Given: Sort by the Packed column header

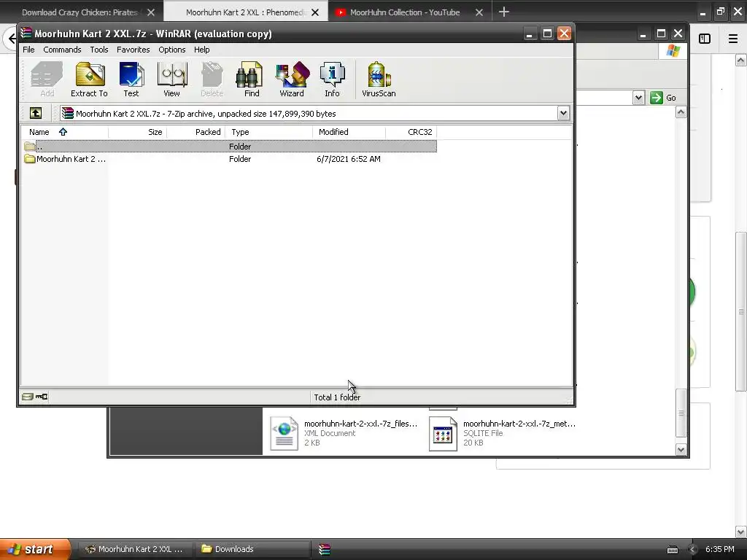Looking at the screenshot, I should [x=196, y=132].
